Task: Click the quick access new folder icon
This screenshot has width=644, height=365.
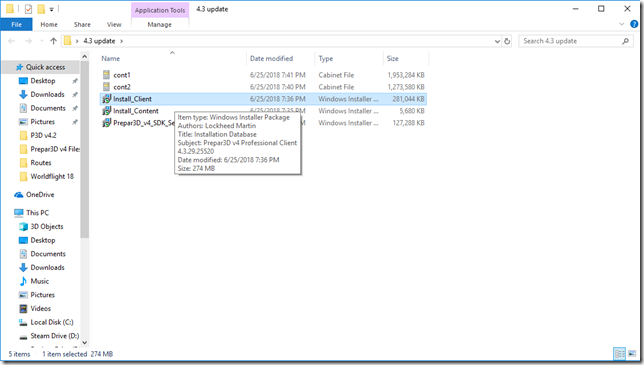Action: tap(41, 9)
